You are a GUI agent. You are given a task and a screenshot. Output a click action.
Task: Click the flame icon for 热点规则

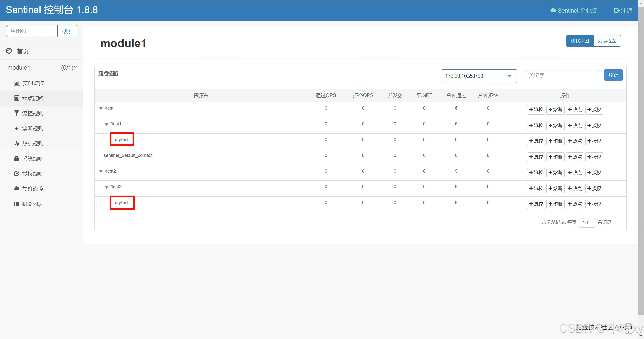coord(17,143)
